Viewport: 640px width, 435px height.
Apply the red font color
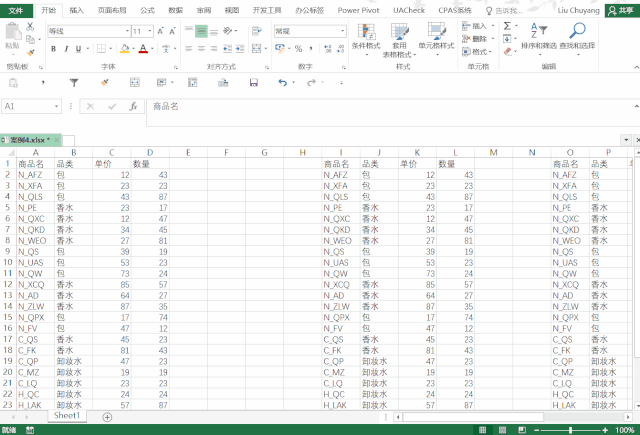(143, 49)
